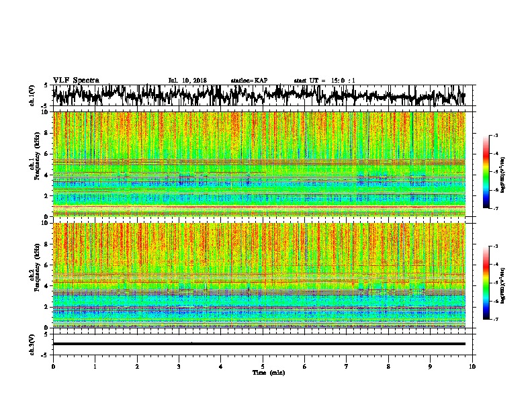This screenshot has width=532, height=411.
Task: Click the ch.1 voltage waveform trace
Action: (259, 95)
